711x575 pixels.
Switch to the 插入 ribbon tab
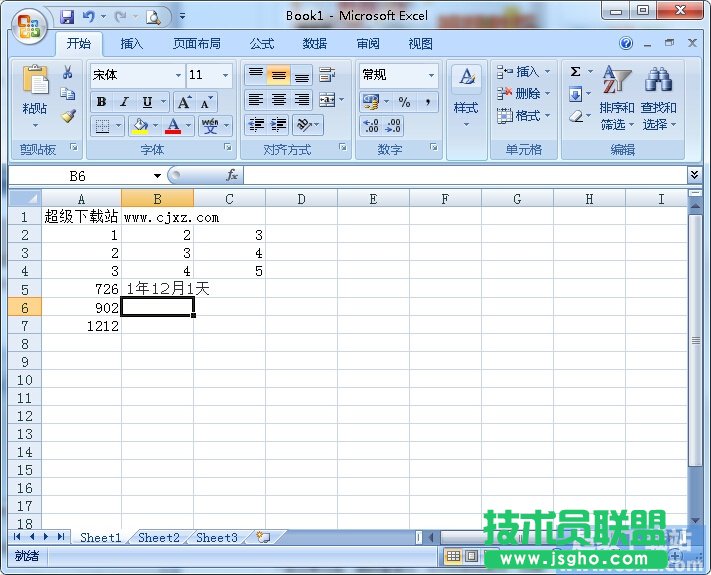(x=132, y=44)
